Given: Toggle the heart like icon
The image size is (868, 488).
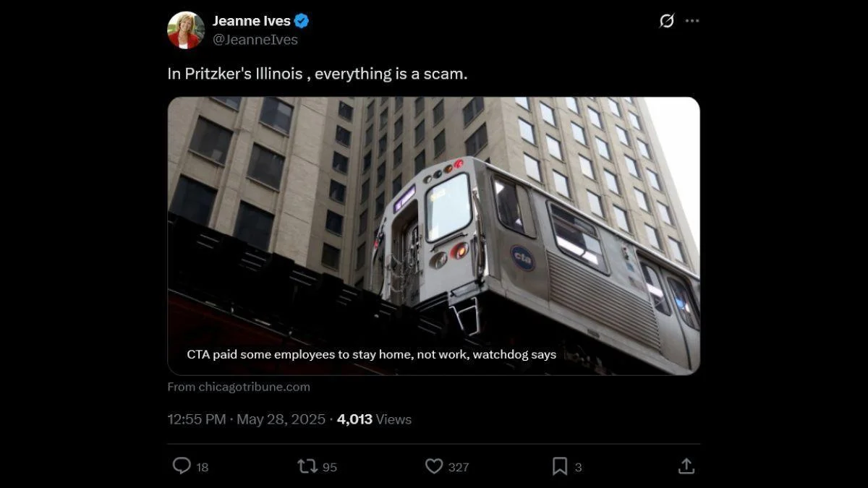Looking at the screenshot, I should pos(433,466).
